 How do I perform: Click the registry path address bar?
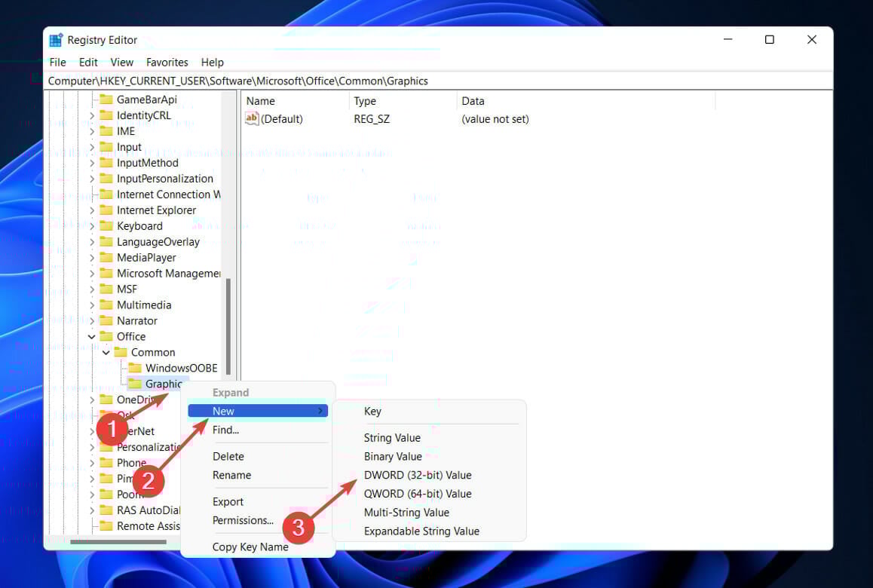[x=438, y=81]
